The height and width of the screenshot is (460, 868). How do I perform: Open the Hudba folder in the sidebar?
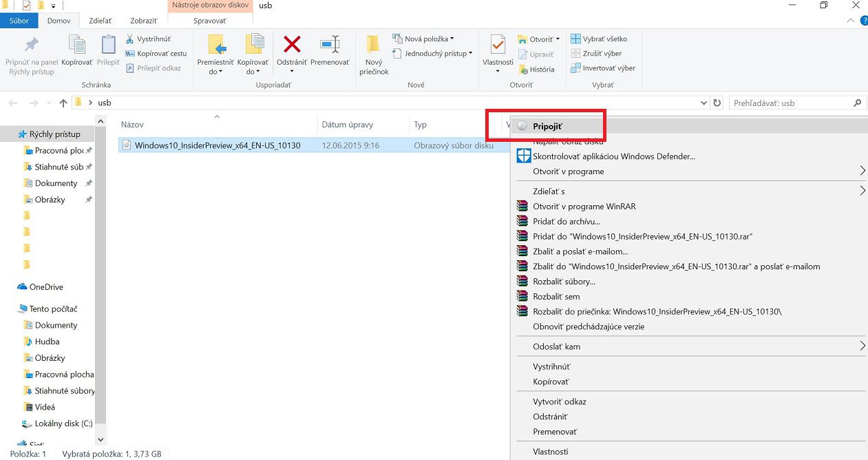coord(47,342)
